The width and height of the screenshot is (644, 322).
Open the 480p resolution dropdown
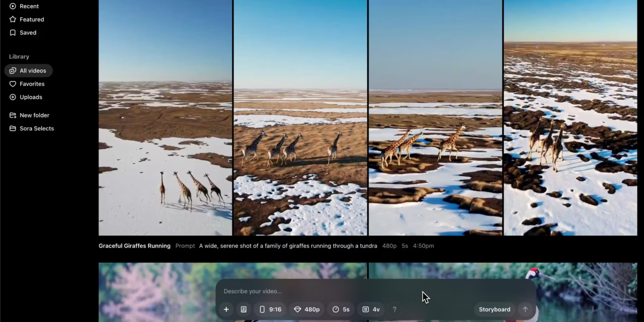tap(307, 309)
